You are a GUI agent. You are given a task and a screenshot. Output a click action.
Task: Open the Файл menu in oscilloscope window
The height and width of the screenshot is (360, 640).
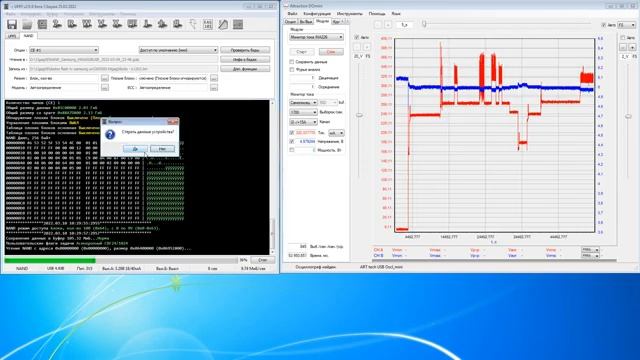[292, 13]
